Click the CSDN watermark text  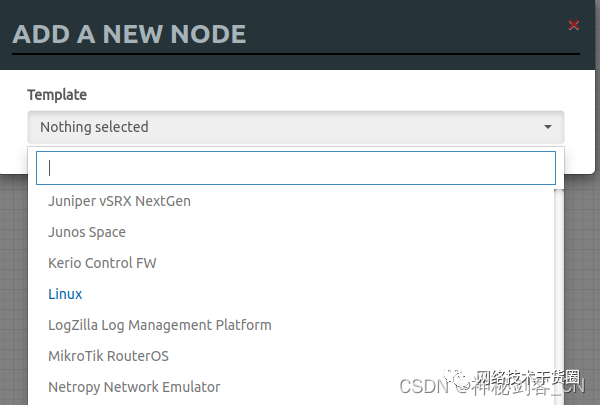[x=422, y=387]
